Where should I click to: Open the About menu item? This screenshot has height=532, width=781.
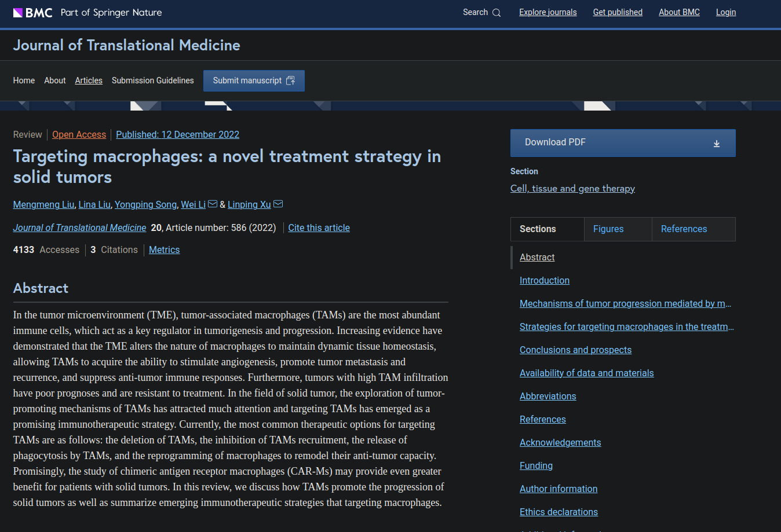(x=55, y=80)
